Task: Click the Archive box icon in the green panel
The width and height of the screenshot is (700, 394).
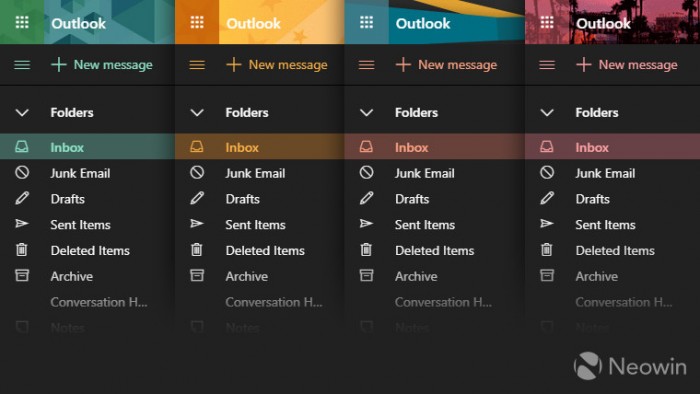Action: (x=22, y=275)
